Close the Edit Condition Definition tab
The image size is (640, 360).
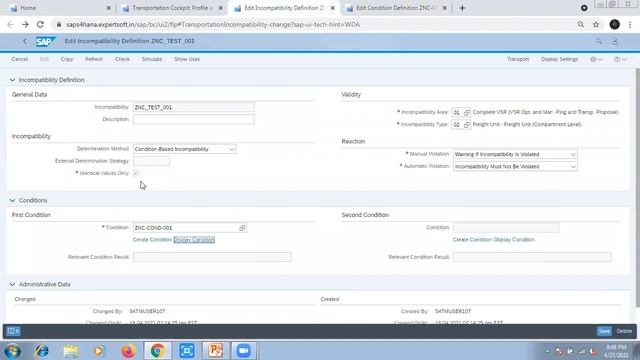444,8
